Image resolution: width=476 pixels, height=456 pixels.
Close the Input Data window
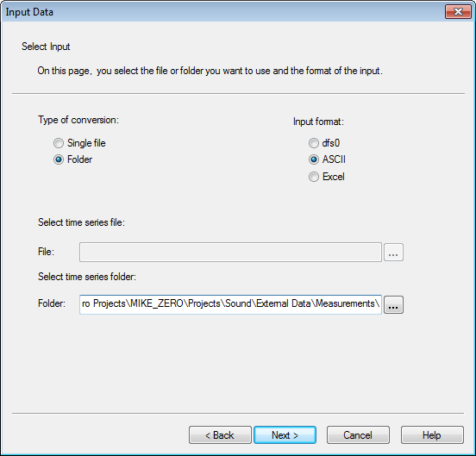458,12
